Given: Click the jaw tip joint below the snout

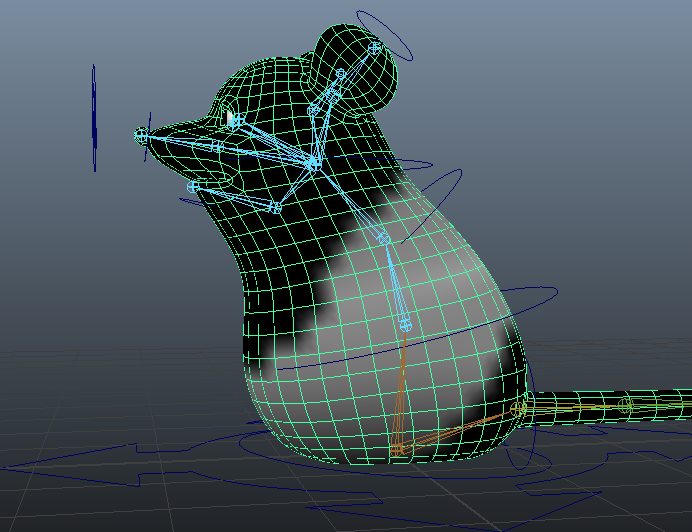Looking at the screenshot, I should [193, 187].
